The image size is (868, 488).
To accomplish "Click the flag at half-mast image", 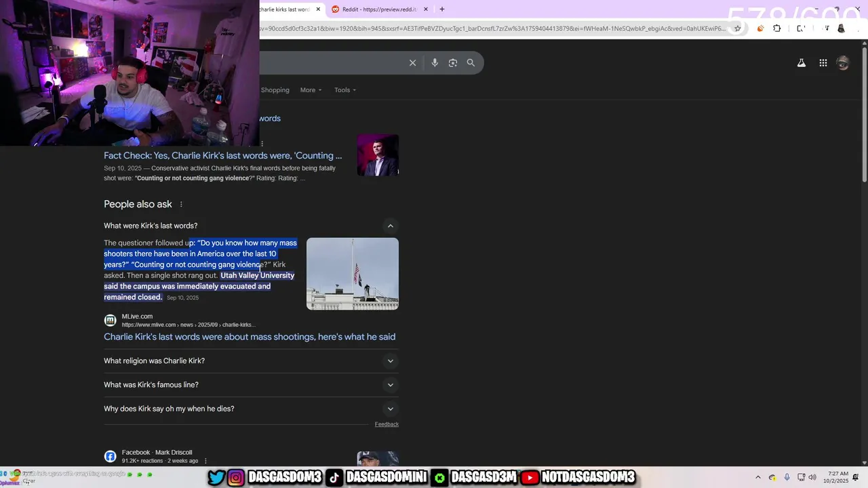I will pos(353,274).
